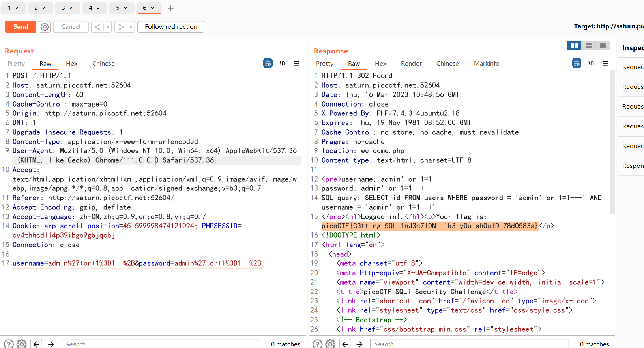The height and width of the screenshot is (348, 644).
Task: Open the back history dropdown arrow
Action: (107, 27)
